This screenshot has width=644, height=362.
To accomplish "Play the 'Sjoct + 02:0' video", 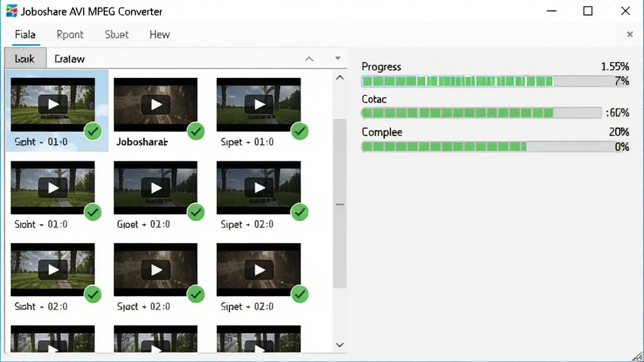I will coord(156,270).
